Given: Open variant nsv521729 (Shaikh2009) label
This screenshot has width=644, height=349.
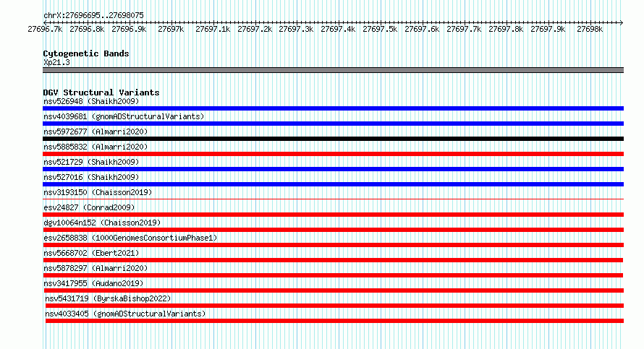Looking at the screenshot, I should tap(91, 162).
